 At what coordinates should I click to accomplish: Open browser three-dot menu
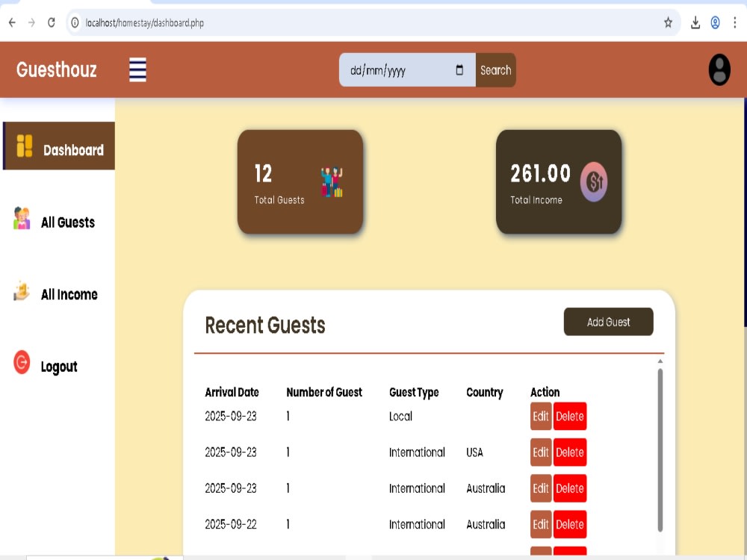pyautogui.click(x=734, y=22)
